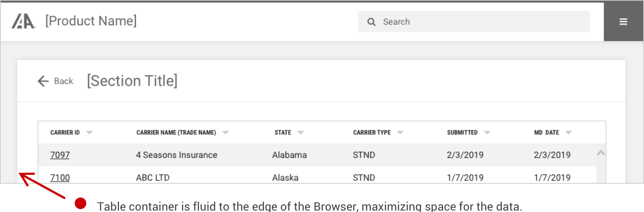Click the search magnifier icon
Viewport: 644px width, 212px height.
pos(371,22)
